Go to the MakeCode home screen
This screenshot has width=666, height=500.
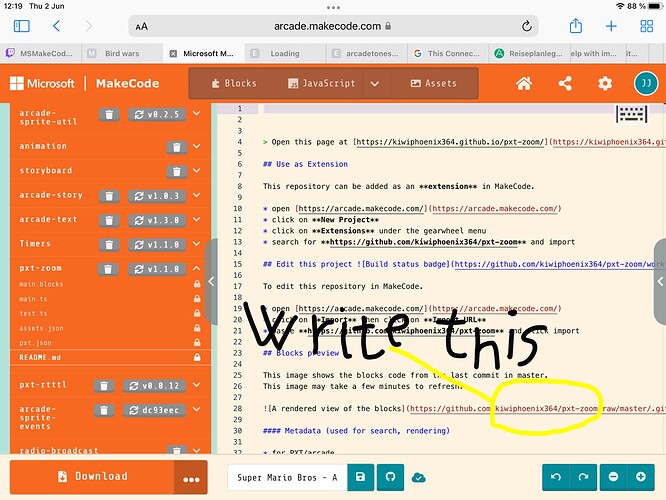(x=524, y=83)
